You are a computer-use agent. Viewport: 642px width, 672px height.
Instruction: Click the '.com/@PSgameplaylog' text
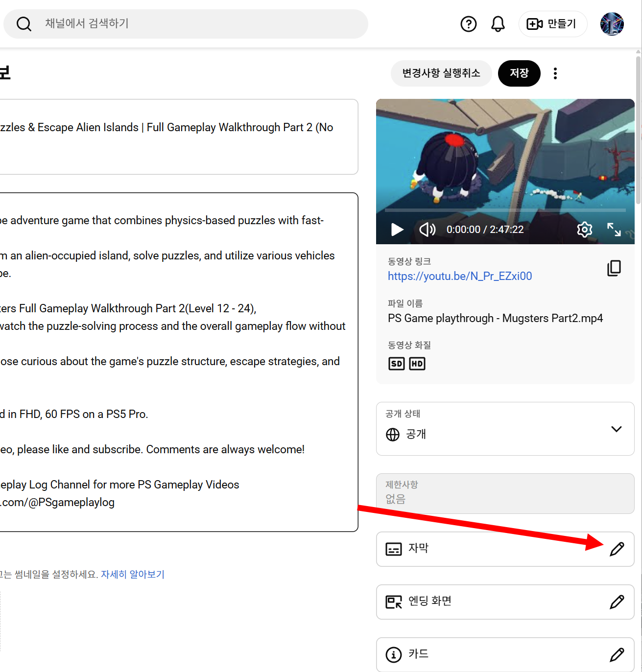point(57,502)
